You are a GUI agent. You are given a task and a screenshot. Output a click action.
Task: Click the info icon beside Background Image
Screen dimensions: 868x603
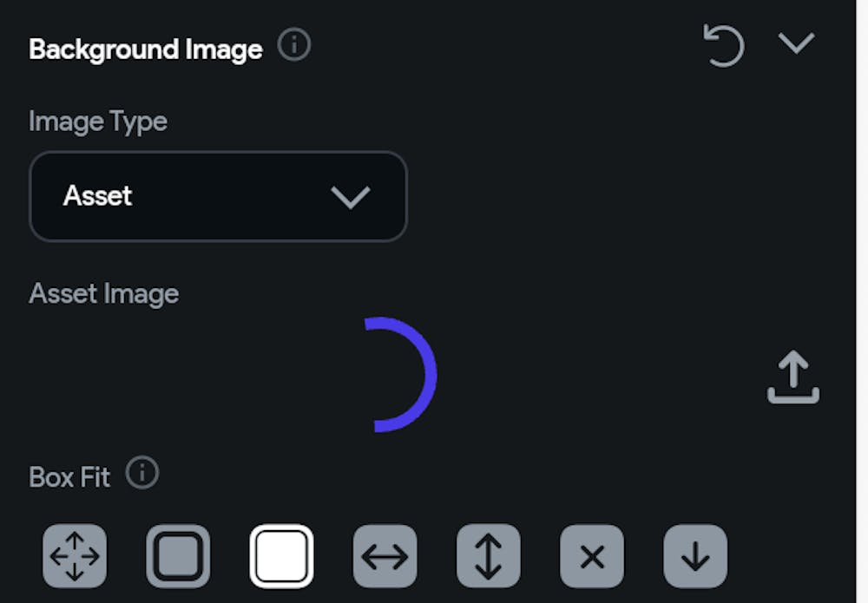point(294,45)
